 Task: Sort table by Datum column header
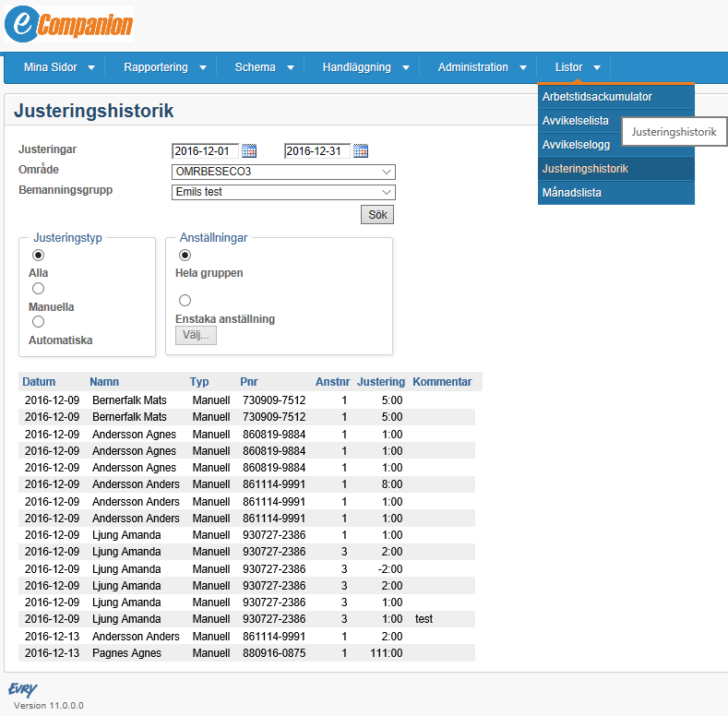coord(39,382)
